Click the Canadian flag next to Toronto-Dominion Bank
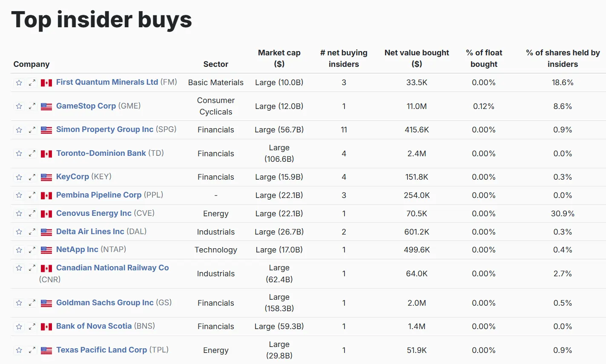The width and height of the screenshot is (606, 364). point(46,153)
